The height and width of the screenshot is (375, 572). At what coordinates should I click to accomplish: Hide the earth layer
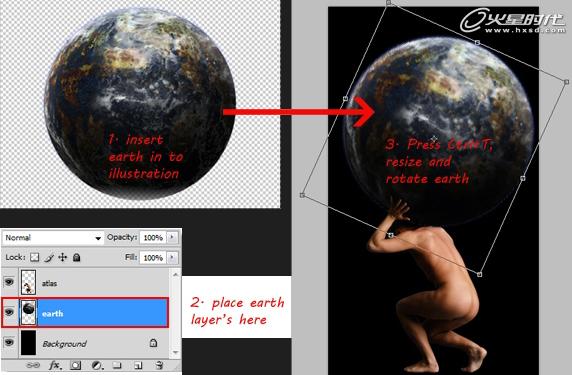point(9,312)
